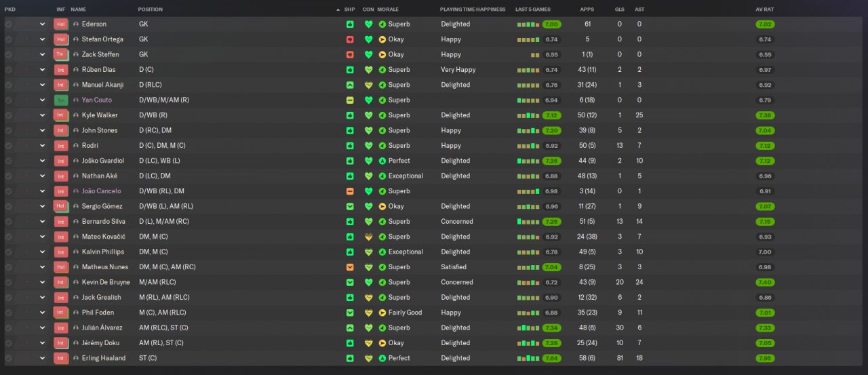Image resolution: width=868 pixels, height=375 pixels.
Task: Open the dropdown chevron on Joško Gvardiol's row
Action: pos(42,161)
